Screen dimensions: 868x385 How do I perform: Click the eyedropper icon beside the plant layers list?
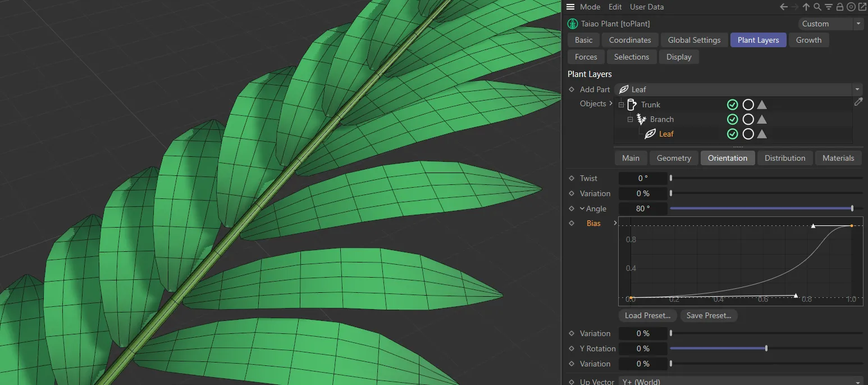858,102
